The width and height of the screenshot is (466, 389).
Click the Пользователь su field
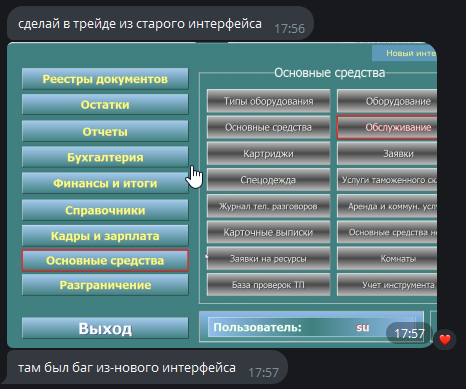(x=312, y=327)
